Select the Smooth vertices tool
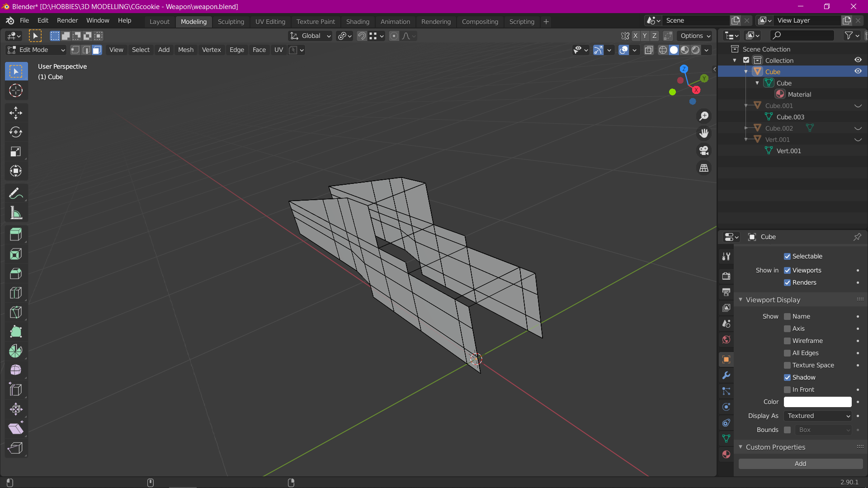Screen dimensions: 868x488 point(16,371)
